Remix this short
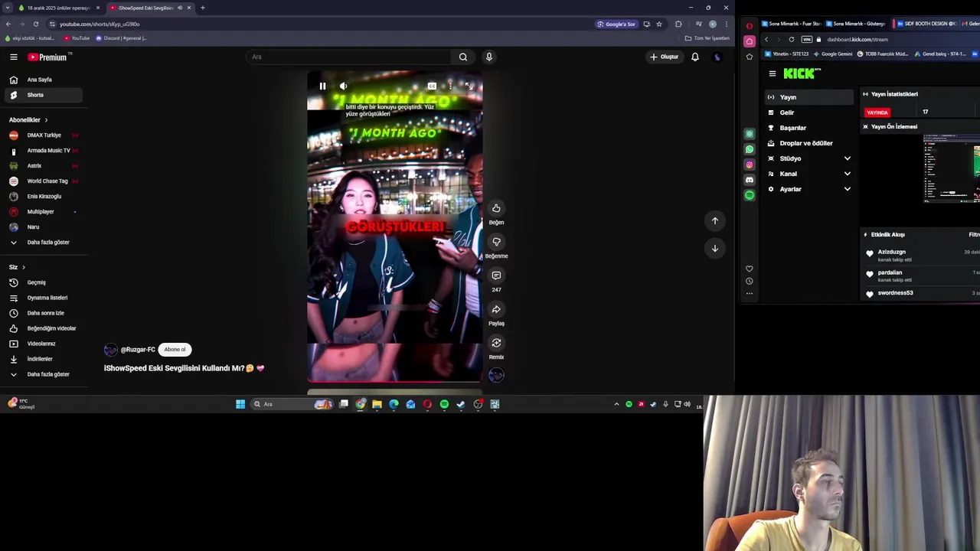This screenshot has width=980, height=551. [x=496, y=343]
